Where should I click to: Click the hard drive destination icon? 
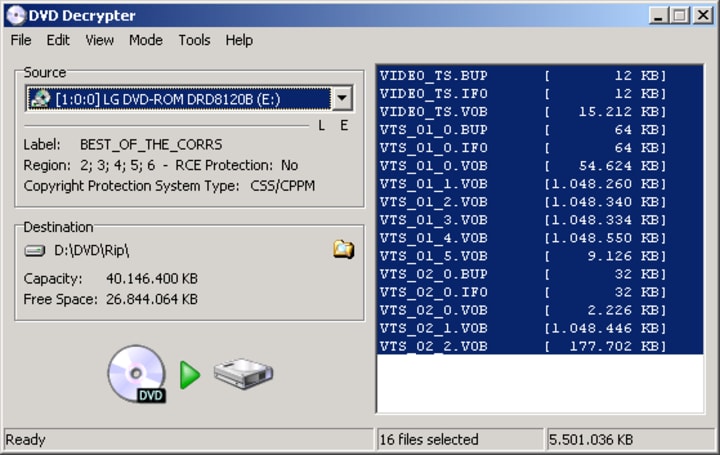(243, 374)
